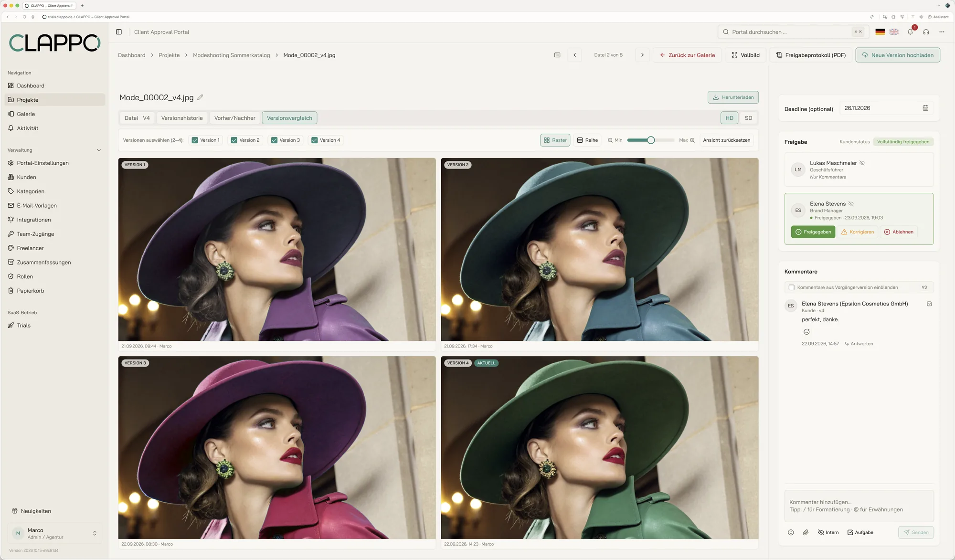The width and height of the screenshot is (955, 560).
Task: Go to next file arrow
Action: coord(642,55)
